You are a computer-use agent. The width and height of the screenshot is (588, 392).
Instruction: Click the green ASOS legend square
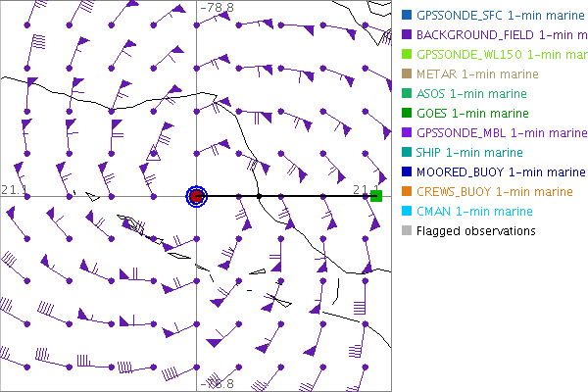(408, 93)
